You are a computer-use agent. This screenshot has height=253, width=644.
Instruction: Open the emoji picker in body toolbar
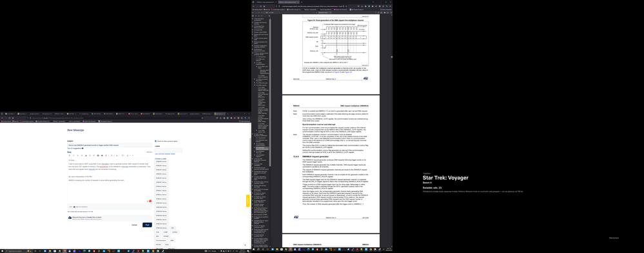coord(90,155)
